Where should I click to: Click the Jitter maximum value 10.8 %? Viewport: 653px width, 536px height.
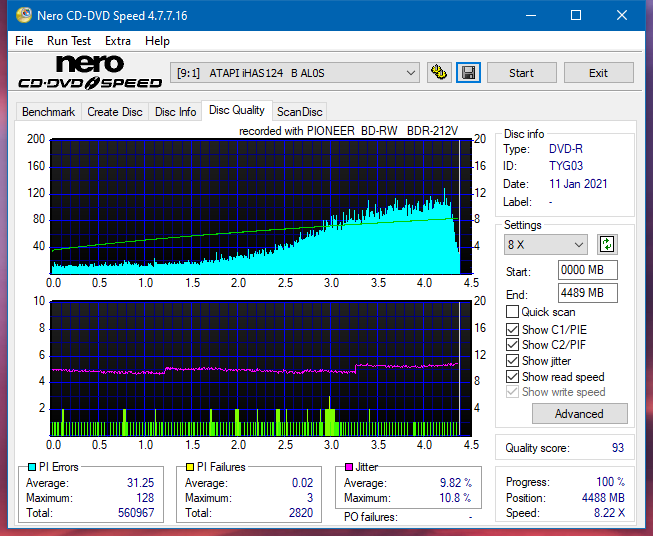tap(455, 498)
